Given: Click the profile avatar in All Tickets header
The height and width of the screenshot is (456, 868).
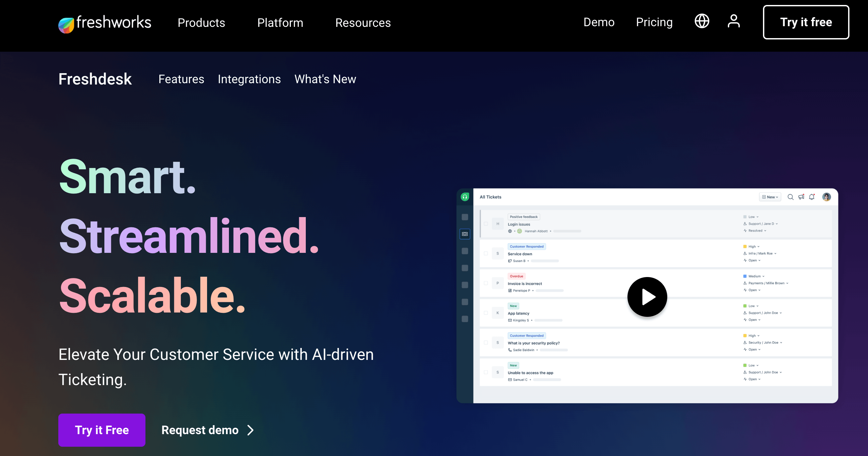Looking at the screenshot, I should [827, 197].
